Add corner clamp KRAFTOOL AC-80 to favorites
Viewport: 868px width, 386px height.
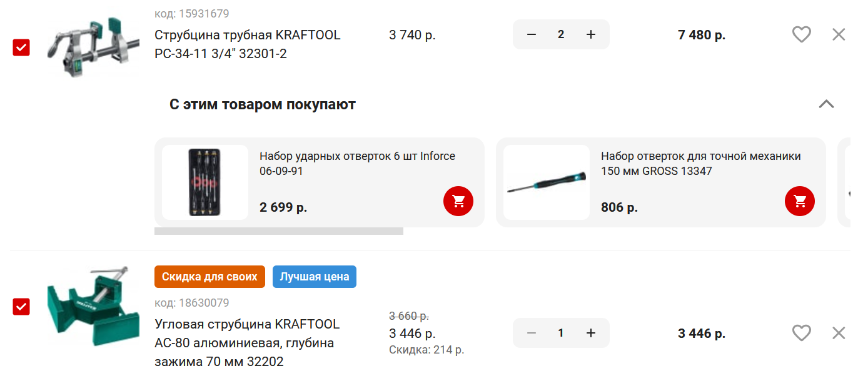pyautogui.click(x=801, y=333)
